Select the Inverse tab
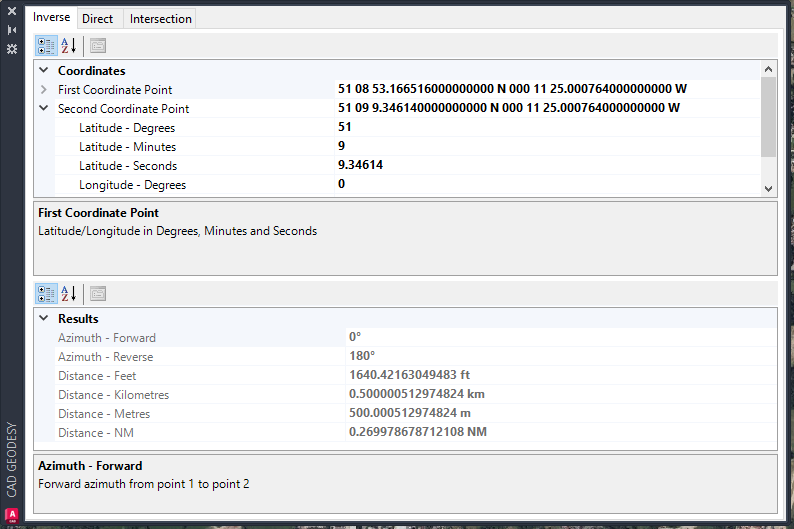 pos(51,18)
